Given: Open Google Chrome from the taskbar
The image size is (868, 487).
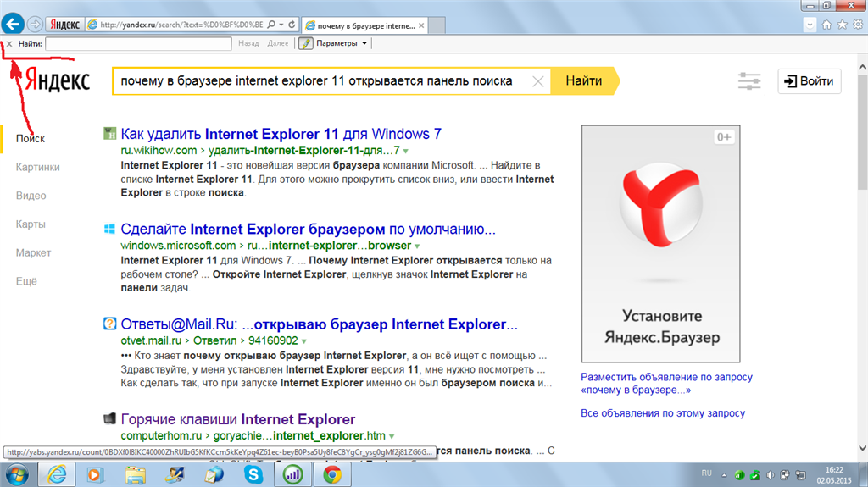Looking at the screenshot, I should coord(332,475).
